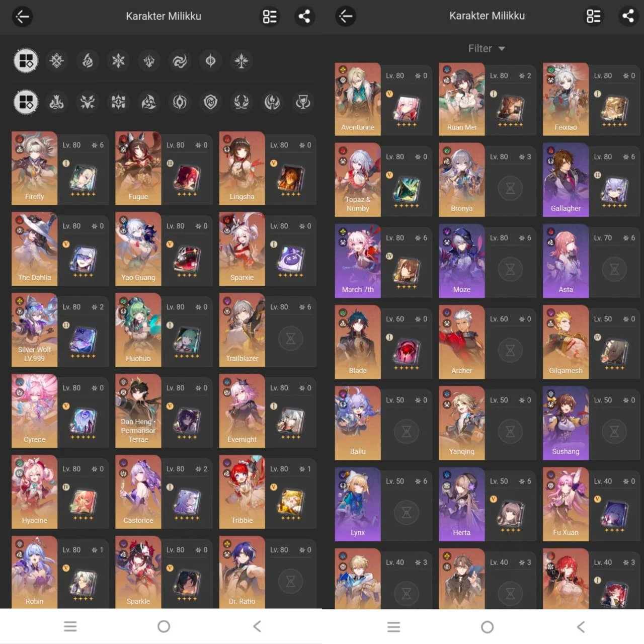
Task: Open Sushang's empty light cone slot
Action: pos(614,431)
